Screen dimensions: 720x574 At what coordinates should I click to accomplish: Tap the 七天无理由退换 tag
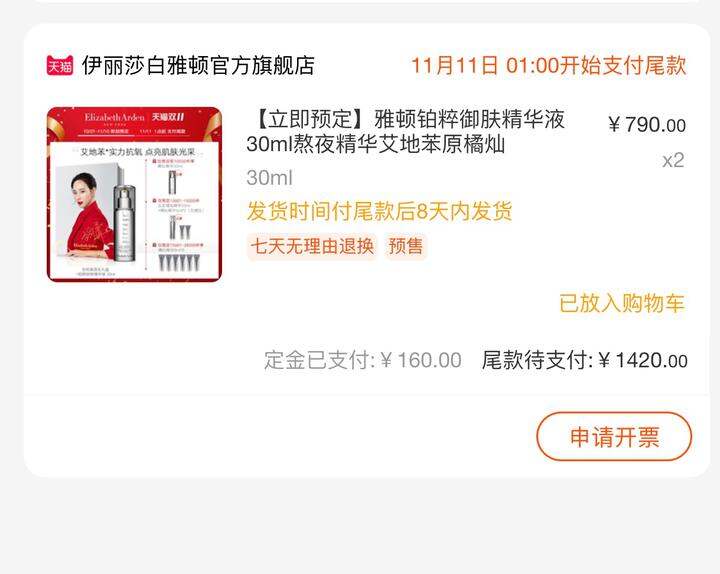click(x=312, y=247)
